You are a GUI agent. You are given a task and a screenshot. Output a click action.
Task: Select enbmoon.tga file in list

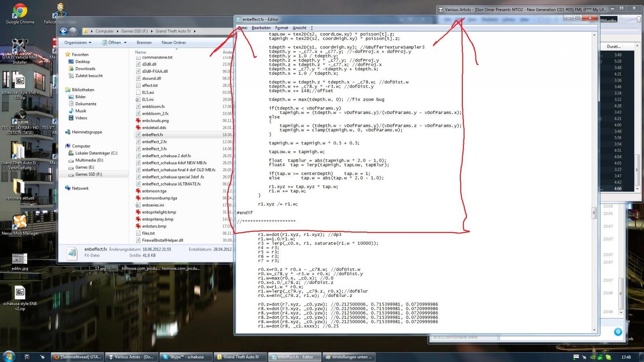[154, 191]
